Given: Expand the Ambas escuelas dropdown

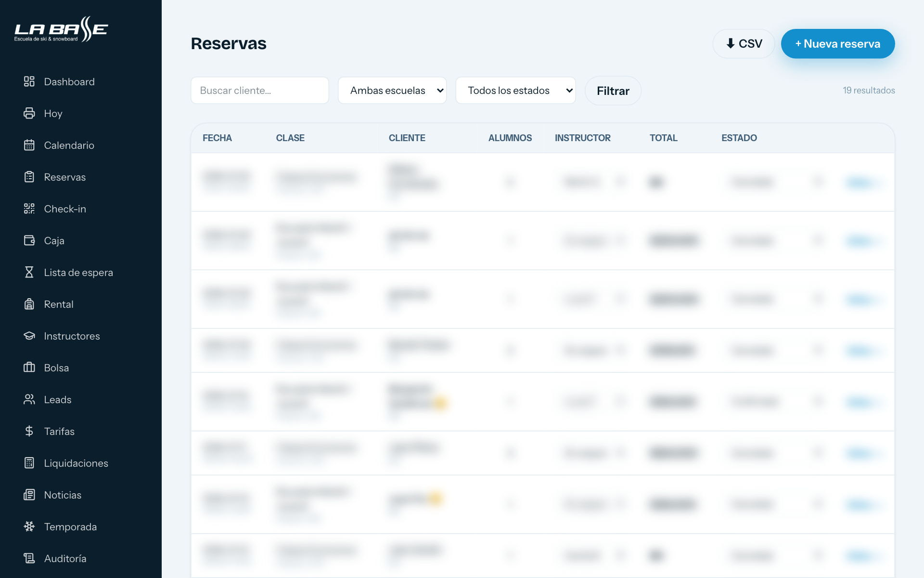Looking at the screenshot, I should click(x=392, y=91).
